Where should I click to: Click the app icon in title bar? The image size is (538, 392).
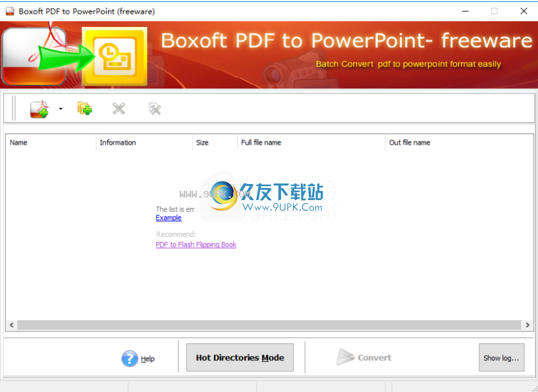[x=11, y=11]
